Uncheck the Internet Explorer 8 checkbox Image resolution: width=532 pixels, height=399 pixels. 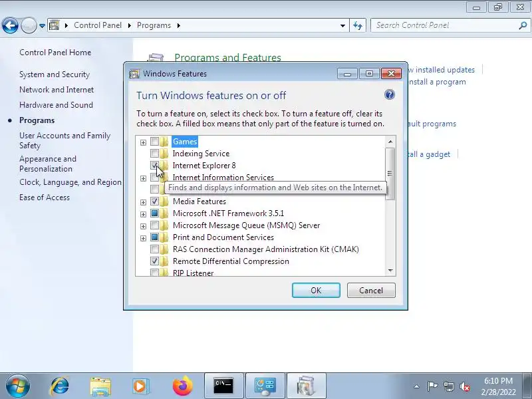pyautogui.click(x=154, y=165)
